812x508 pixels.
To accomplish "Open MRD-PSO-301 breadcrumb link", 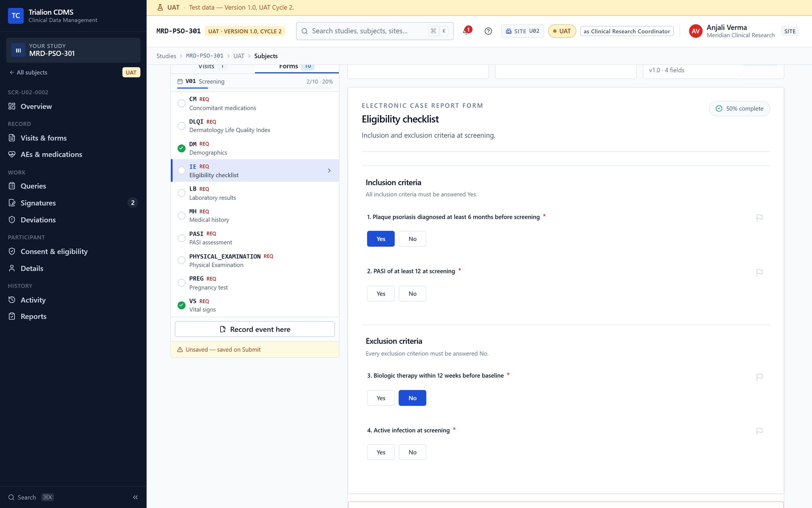I will coord(205,56).
